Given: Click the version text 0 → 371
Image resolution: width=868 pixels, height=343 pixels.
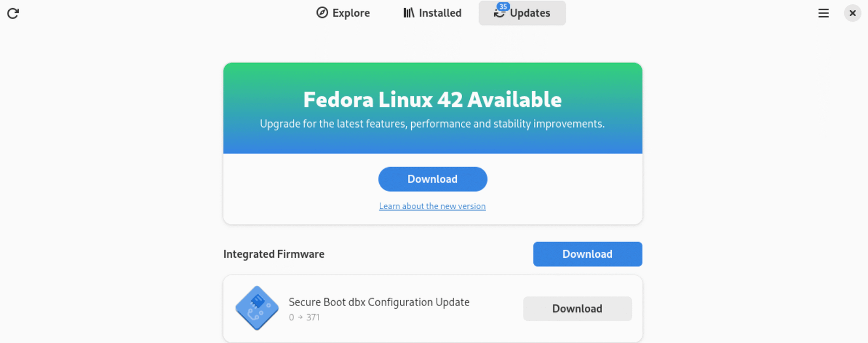Looking at the screenshot, I should pos(304,317).
